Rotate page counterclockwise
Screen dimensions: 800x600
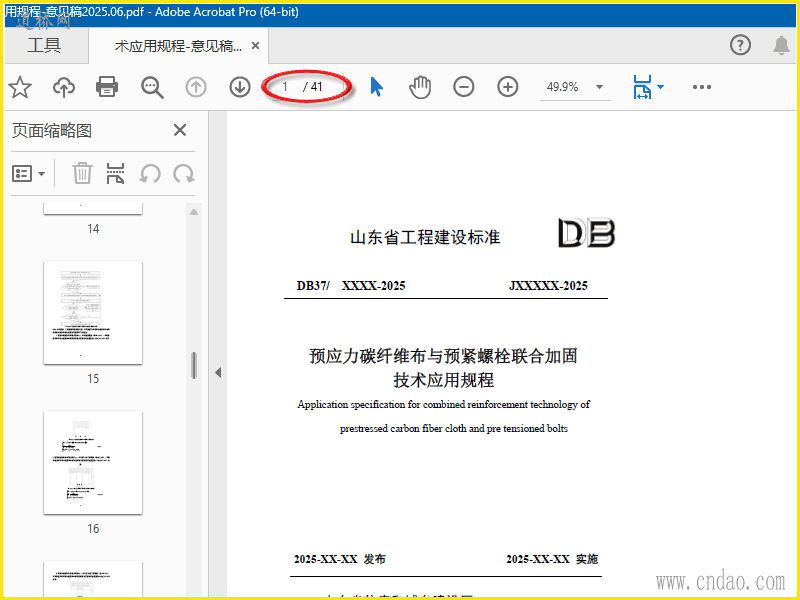150,173
